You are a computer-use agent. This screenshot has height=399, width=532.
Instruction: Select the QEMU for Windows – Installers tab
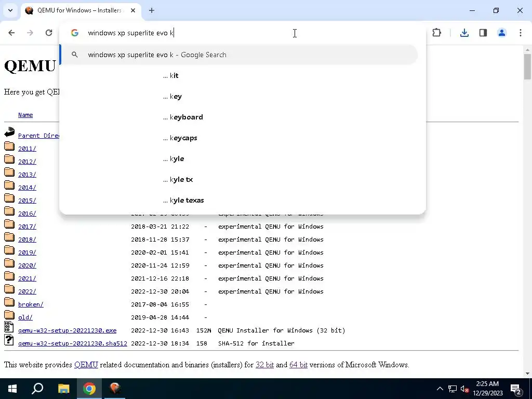click(x=79, y=10)
